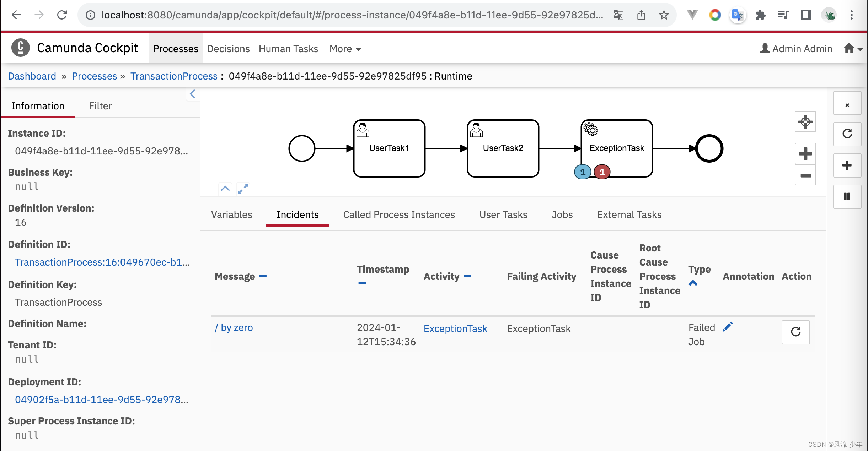
Task: Switch to the Variables tab
Action: coord(232,214)
